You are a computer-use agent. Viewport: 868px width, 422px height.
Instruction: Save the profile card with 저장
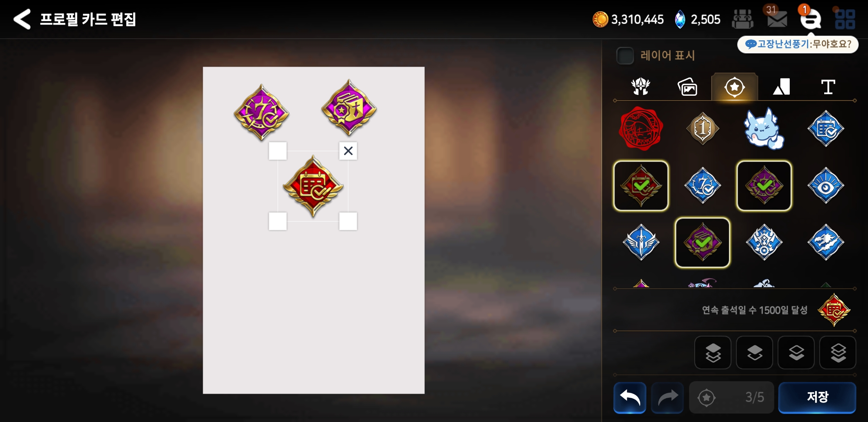coord(817,397)
